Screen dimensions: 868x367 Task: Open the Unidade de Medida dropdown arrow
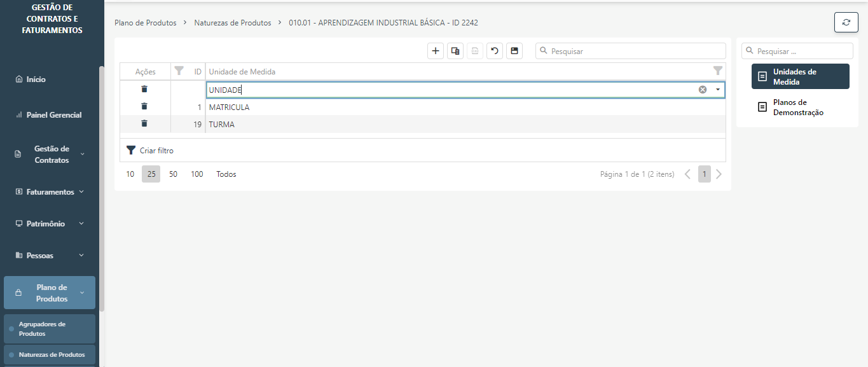pyautogui.click(x=718, y=90)
